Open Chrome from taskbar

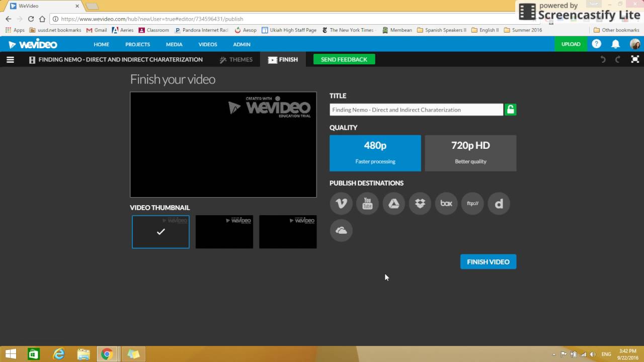click(x=106, y=354)
